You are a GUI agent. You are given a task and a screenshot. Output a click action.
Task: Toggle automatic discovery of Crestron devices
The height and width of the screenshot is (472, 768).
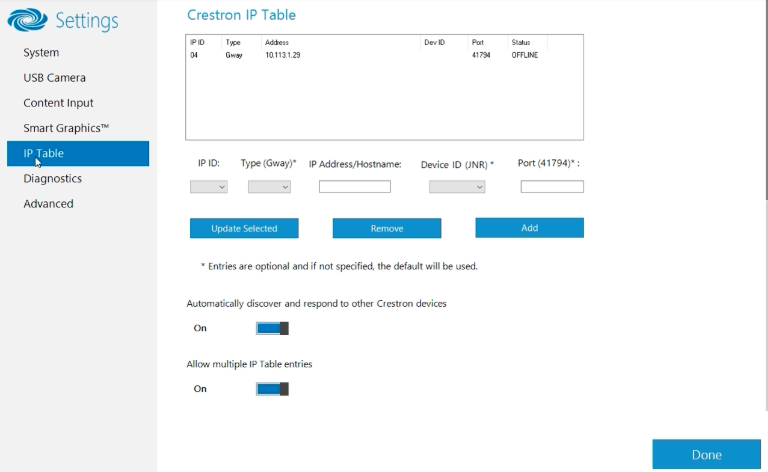point(272,328)
